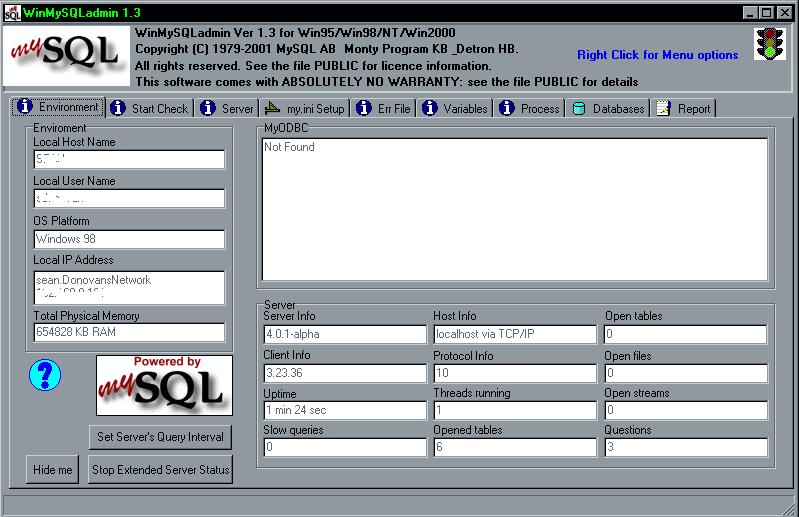Maximize the WinMySQLadmin window
Image resolution: width=799 pixels, height=517 pixels.
click(766, 12)
